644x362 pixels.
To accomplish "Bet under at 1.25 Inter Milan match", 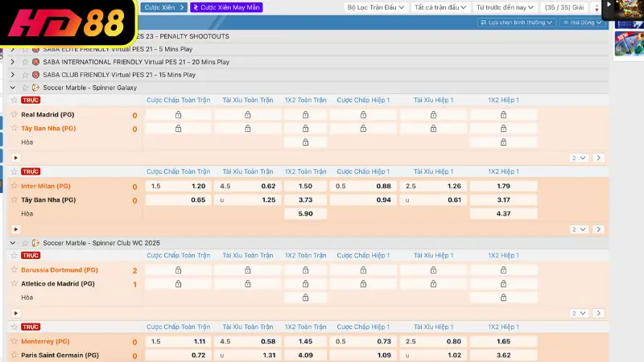I will [x=248, y=200].
